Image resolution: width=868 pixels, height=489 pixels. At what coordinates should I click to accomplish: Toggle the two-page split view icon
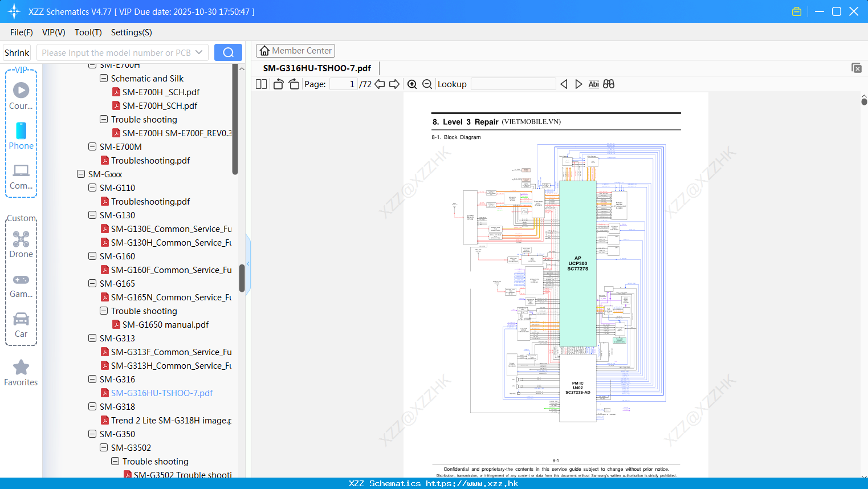(261, 84)
